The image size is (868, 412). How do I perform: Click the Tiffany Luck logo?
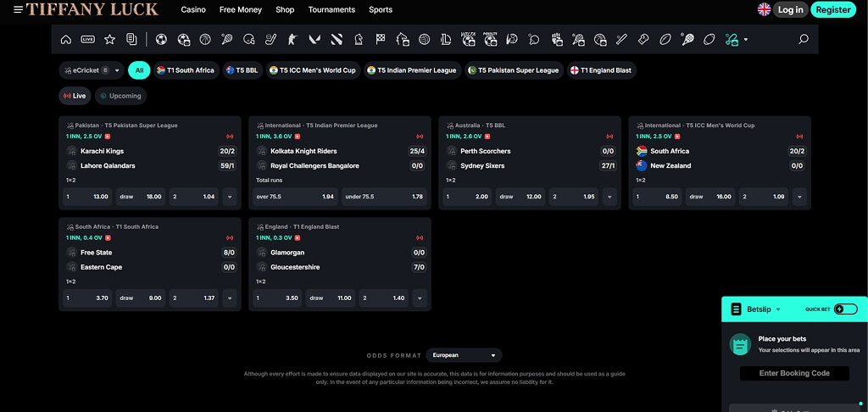pyautogui.click(x=92, y=9)
